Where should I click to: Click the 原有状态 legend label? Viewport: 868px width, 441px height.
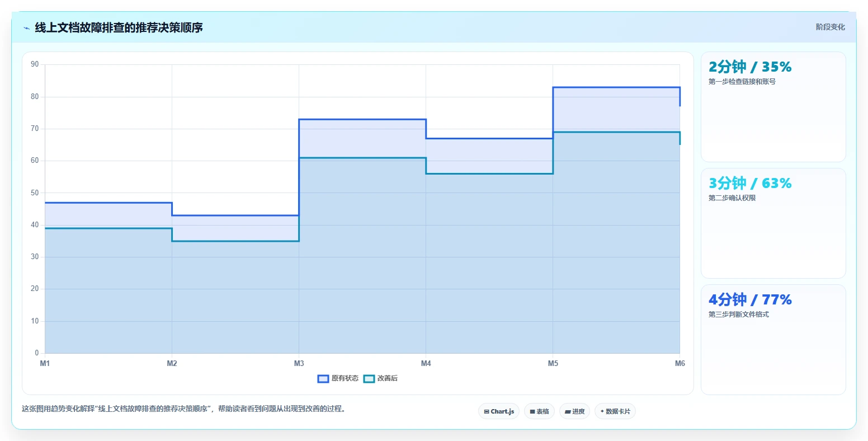(345, 379)
